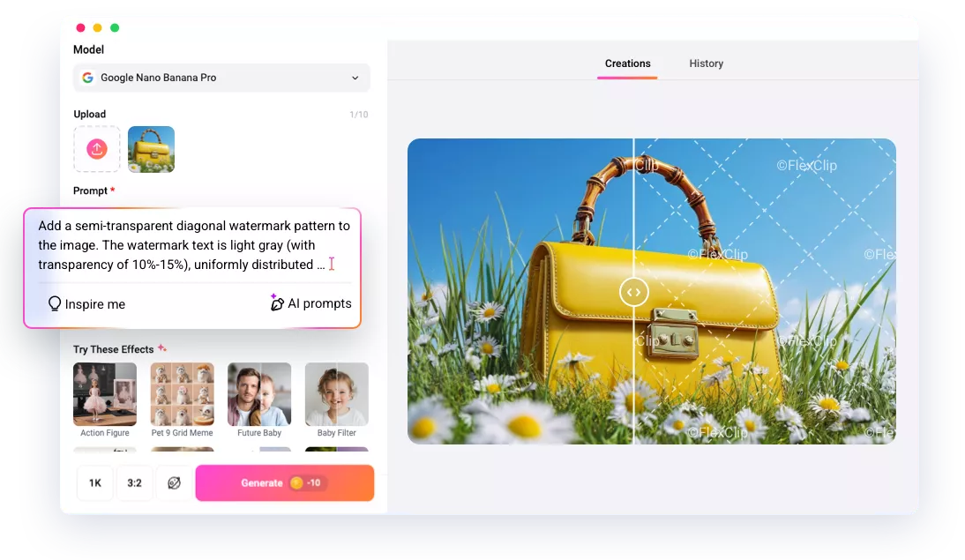The width and height of the screenshot is (965, 560).
Task: Apply the Future Baby effect
Action: (x=258, y=393)
